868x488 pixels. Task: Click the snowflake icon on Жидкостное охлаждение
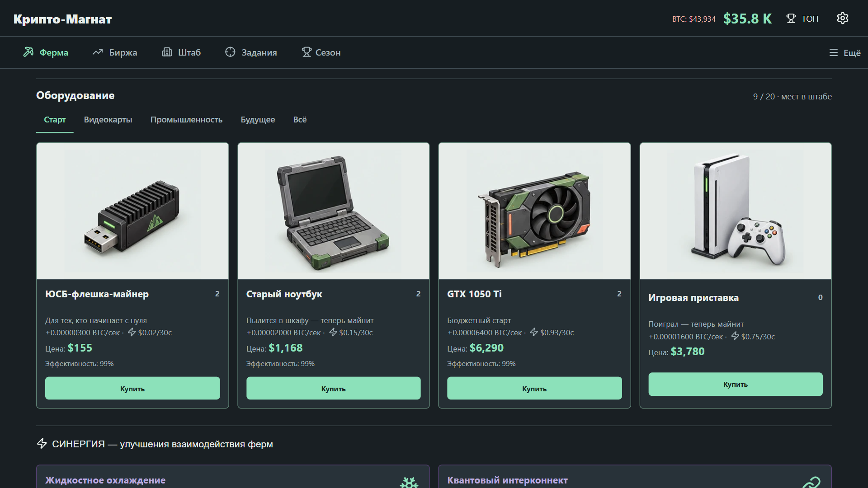point(409,483)
